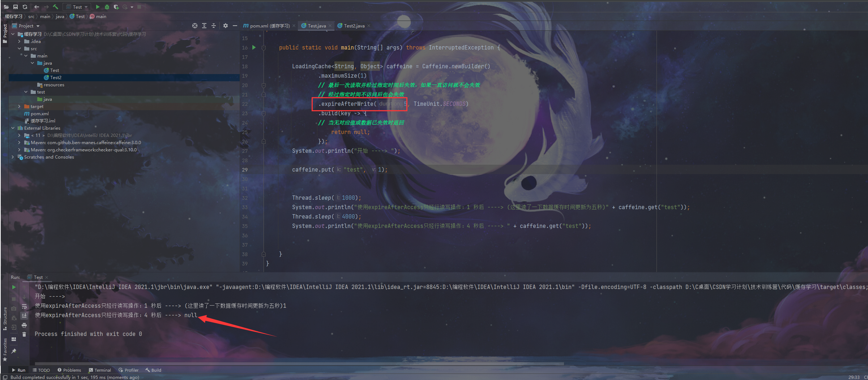
Task: Expand the .idea folder
Action: pyautogui.click(x=20, y=41)
